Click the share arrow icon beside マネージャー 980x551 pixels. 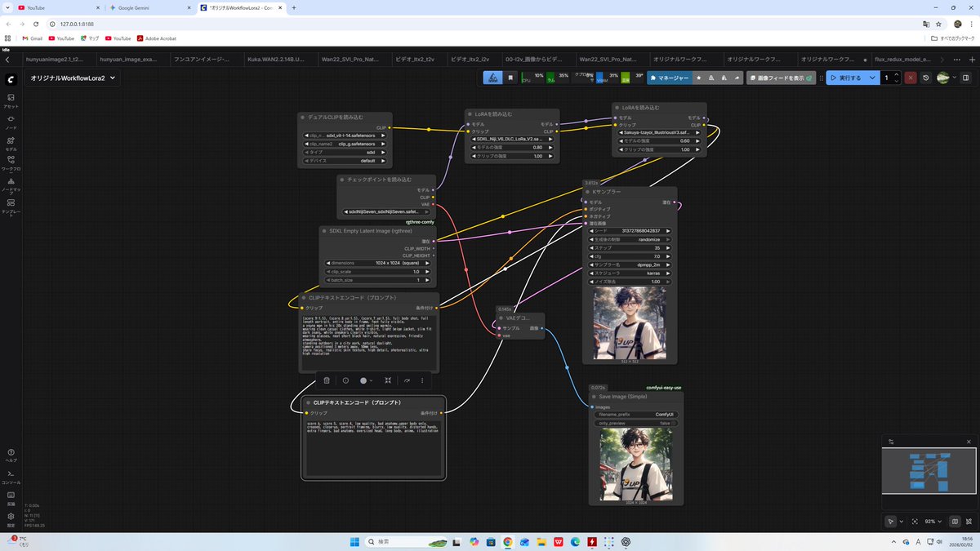[737, 78]
